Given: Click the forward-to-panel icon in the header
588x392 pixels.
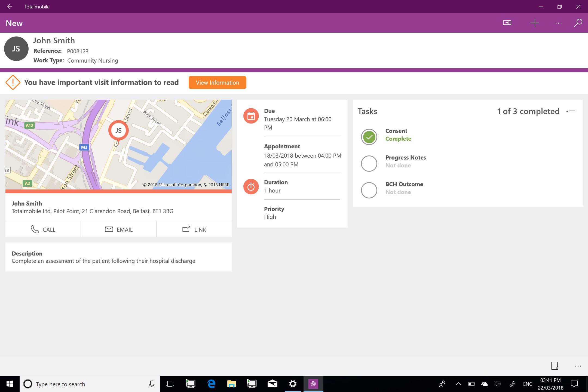Looking at the screenshot, I should click(x=507, y=23).
